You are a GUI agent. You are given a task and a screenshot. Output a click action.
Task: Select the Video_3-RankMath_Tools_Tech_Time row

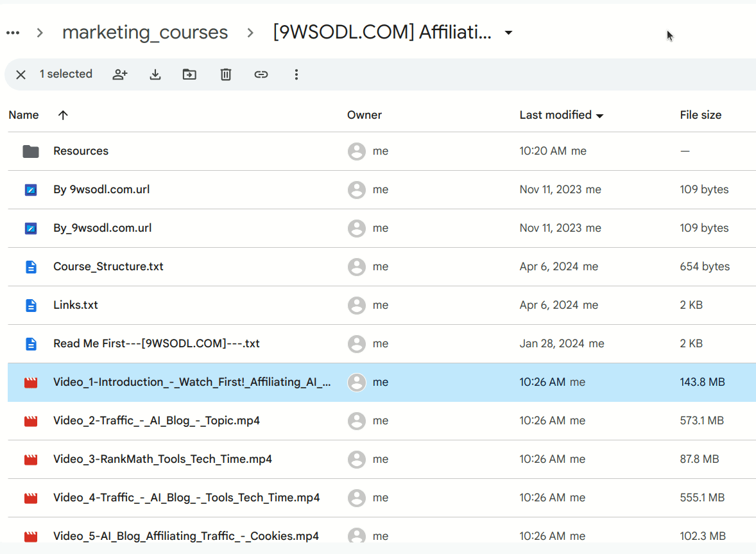[x=162, y=459]
